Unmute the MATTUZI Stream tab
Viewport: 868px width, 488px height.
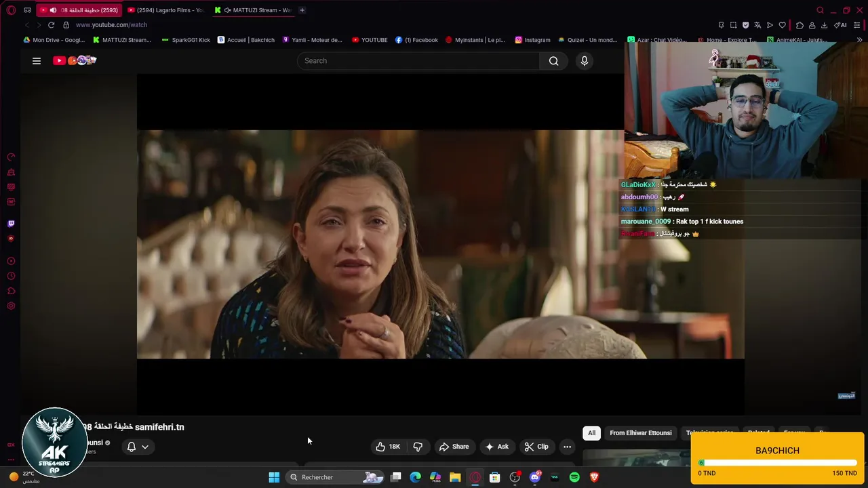pyautogui.click(x=227, y=10)
